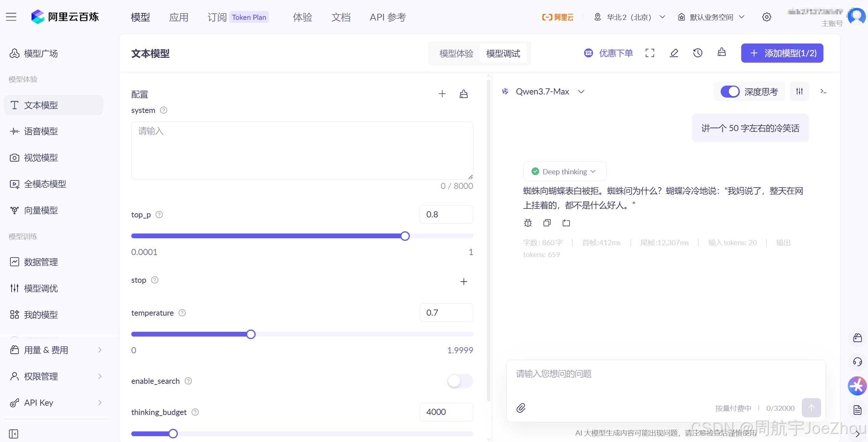Screen dimensions: 868x442
Task: Open the parameter sliders icon near 深度思考
Action: (799, 91)
